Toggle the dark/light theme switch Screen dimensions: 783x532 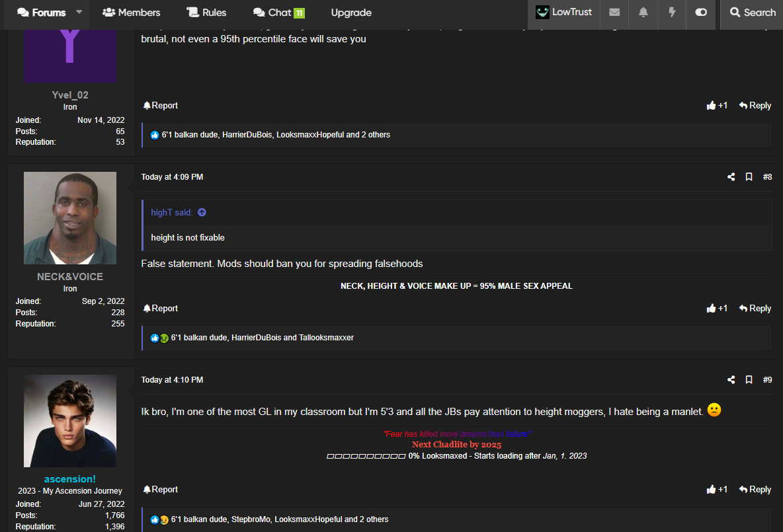point(700,13)
